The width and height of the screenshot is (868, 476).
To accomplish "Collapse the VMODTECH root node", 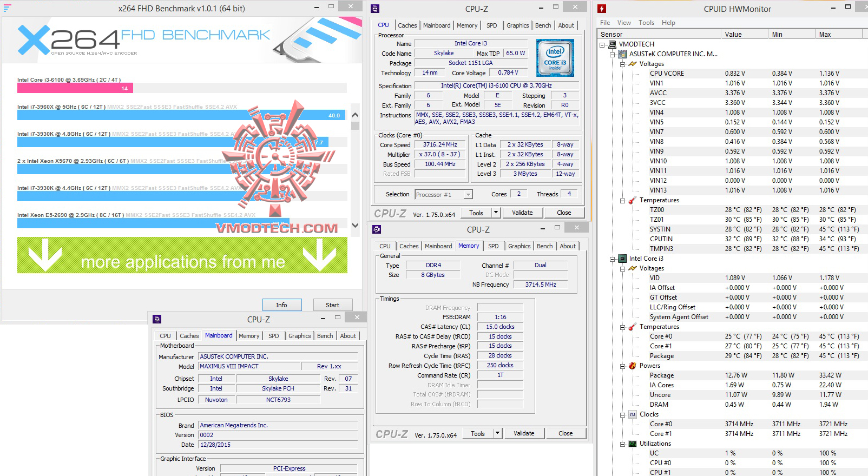I will coord(602,44).
